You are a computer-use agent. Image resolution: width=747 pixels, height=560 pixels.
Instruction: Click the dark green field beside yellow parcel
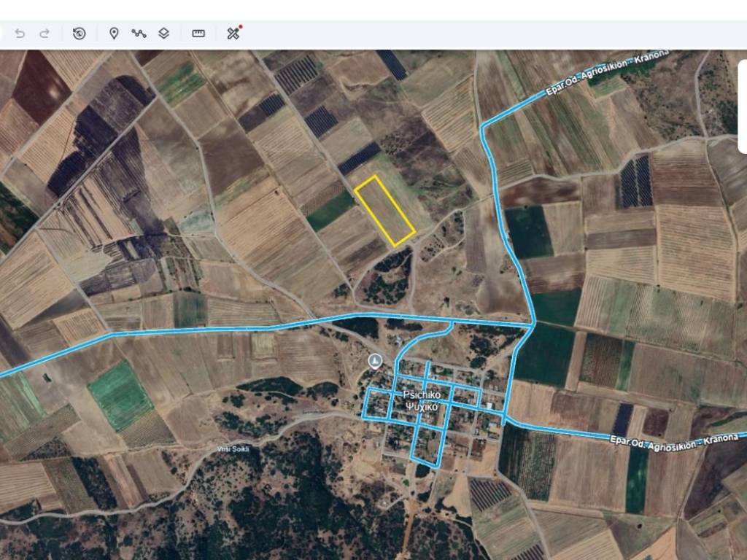click(x=330, y=211)
